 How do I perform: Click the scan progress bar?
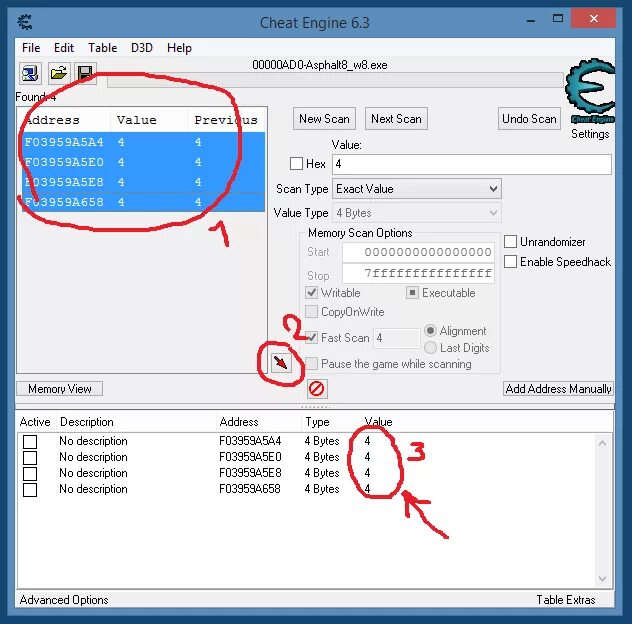coord(335,80)
